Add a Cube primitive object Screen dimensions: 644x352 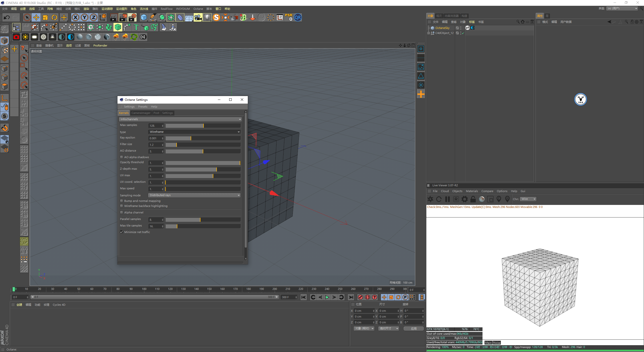[x=144, y=17]
